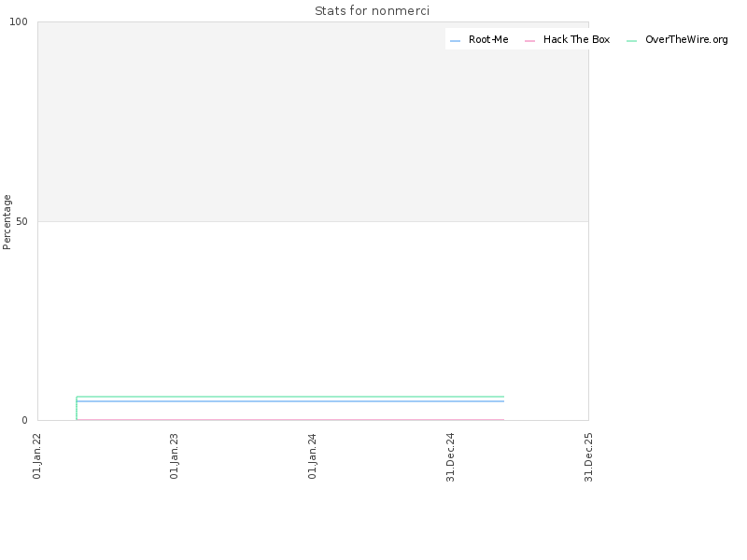The image size is (747, 560).
Task: Click the green OverTheWire.org data line
Action: 290,397
